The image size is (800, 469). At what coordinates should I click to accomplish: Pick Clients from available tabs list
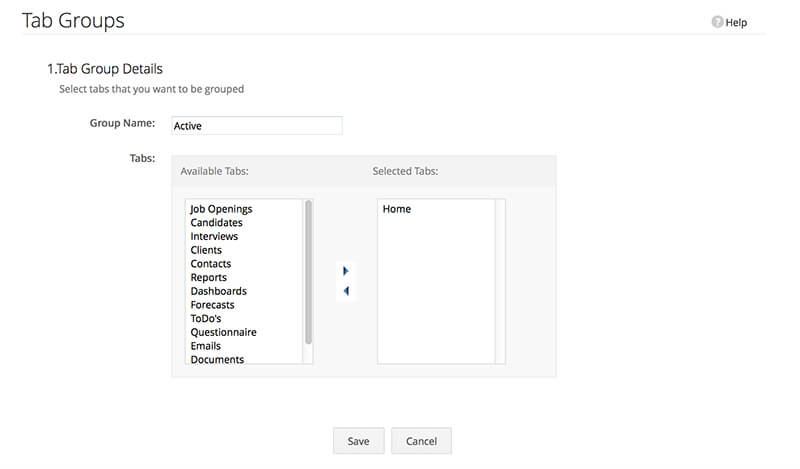pyautogui.click(x=206, y=250)
